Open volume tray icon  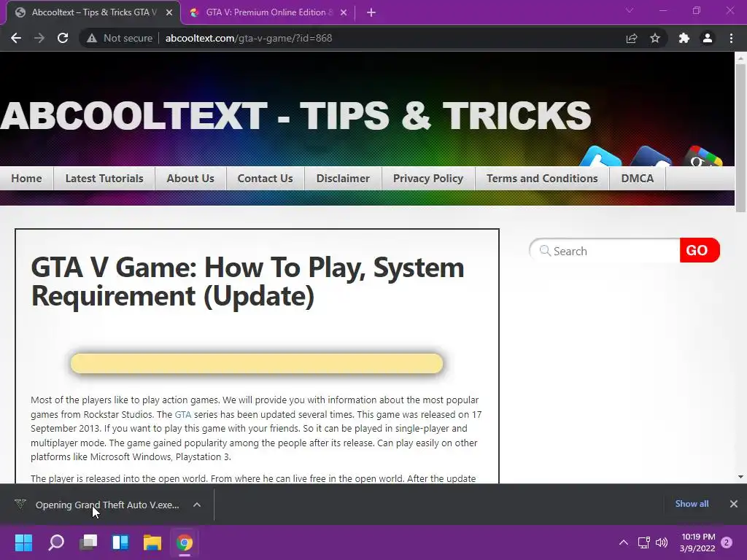coord(661,542)
